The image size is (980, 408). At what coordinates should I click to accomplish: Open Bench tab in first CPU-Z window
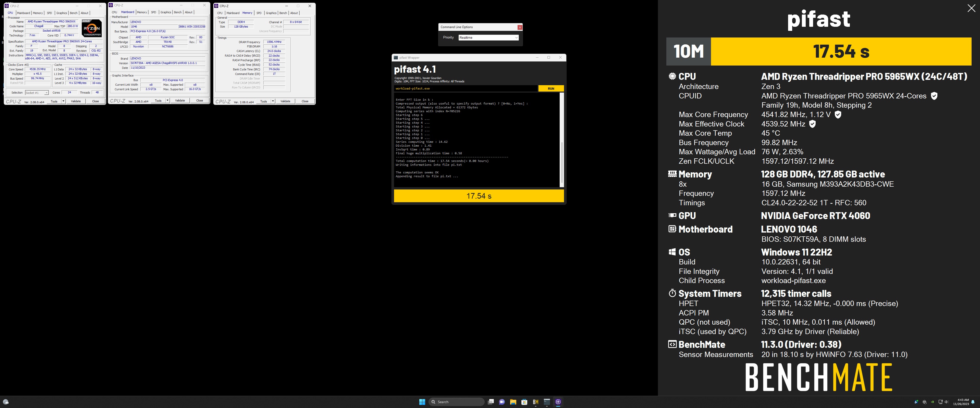pyautogui.click(x=73, y=13)
